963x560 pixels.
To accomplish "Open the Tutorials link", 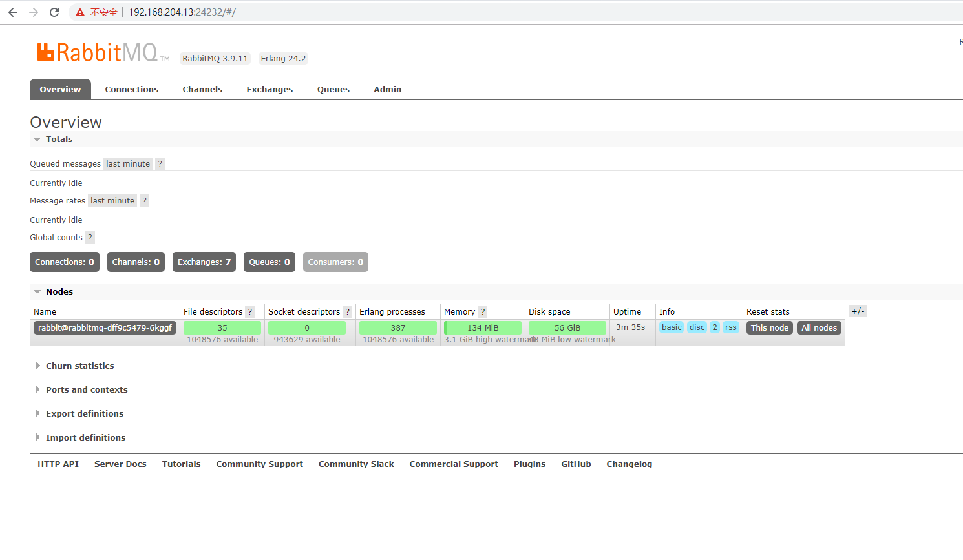I will (181, 464).
